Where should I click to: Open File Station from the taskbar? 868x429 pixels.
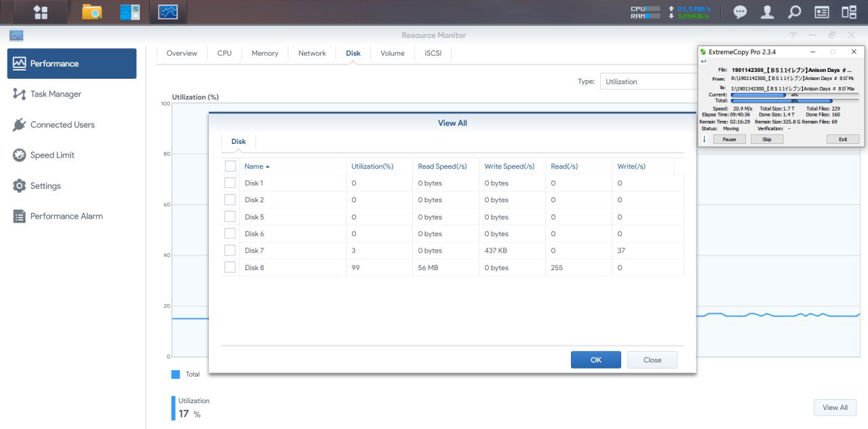tap(92, 12)
